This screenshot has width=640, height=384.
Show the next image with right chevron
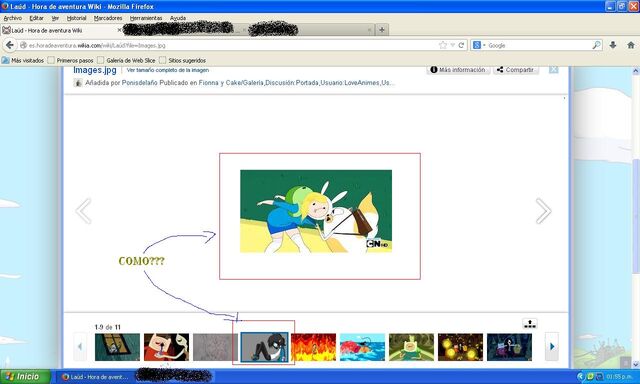[x=543, y=211]
